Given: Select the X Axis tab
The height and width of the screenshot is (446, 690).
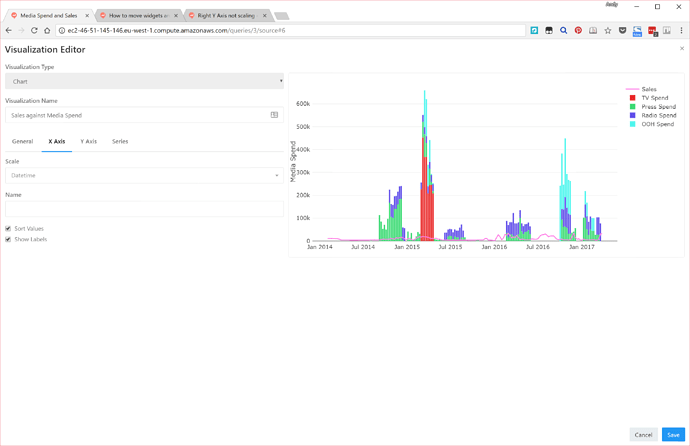Looking at the screenshot, I should [57, 141].
